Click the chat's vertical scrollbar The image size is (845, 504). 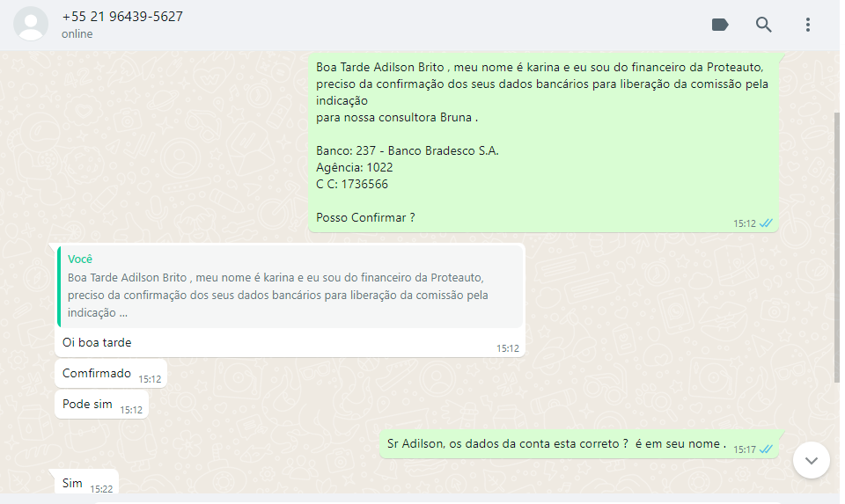point(836,246)
